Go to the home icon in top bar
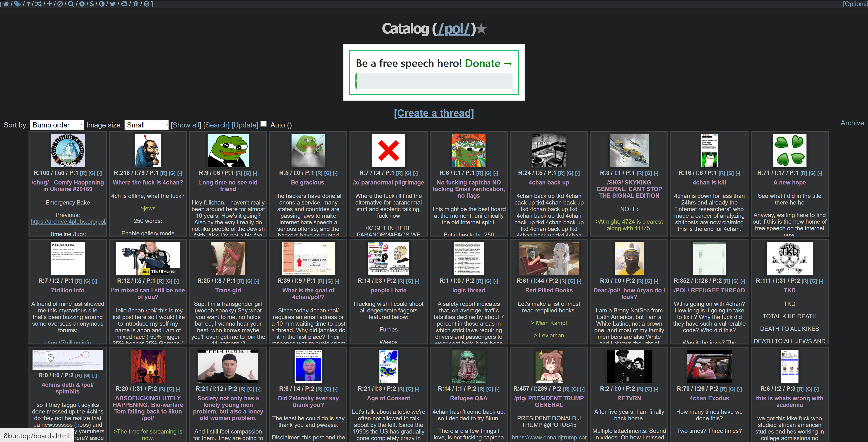The image size is (868, 442). [6, 4]
